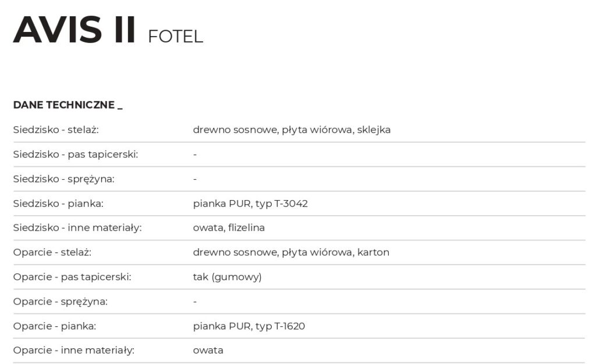
Task: Click 'drewno sosnowe, płyta wiórowa, karton' value
Action: [x=291, y=252]
